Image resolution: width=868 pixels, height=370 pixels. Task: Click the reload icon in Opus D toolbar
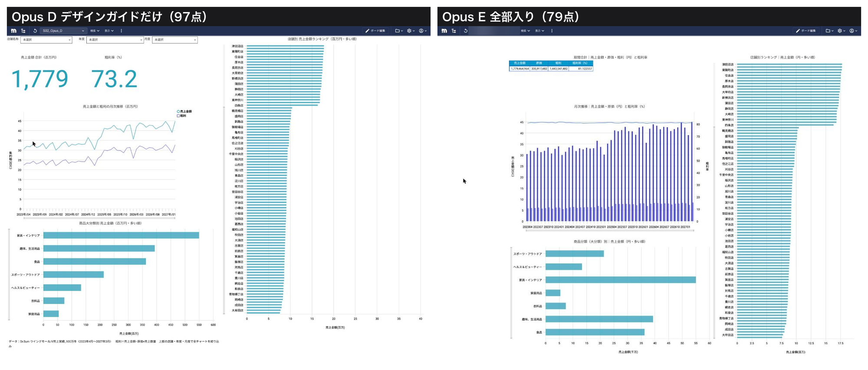pos(35,31)
